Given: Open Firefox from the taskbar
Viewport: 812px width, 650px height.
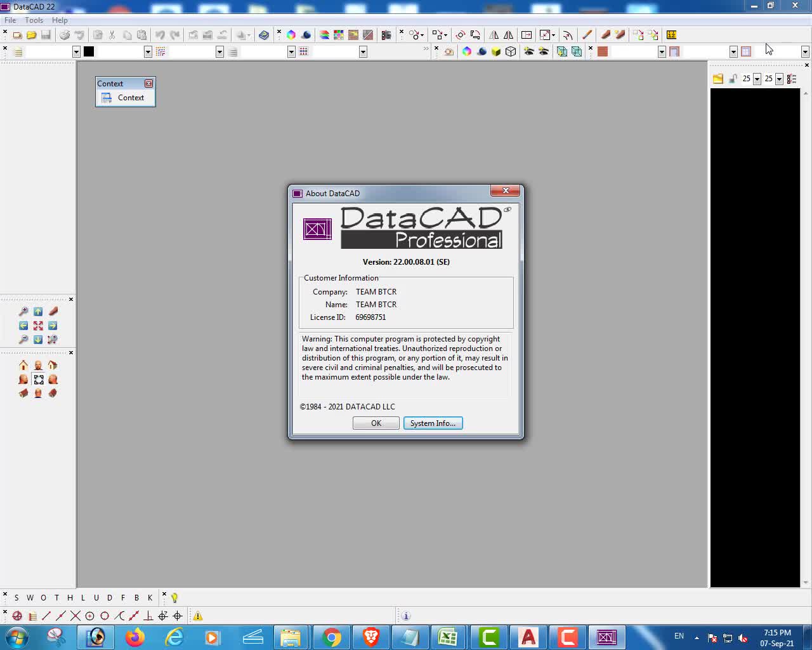Looking at the screenshot, I should (134, 637).
